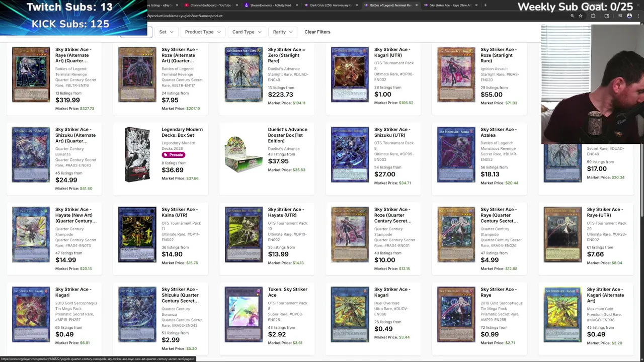Open Roze Quarter Century Stampede card image
Viewport: 644px width, 362px height.
click(350, 235)
